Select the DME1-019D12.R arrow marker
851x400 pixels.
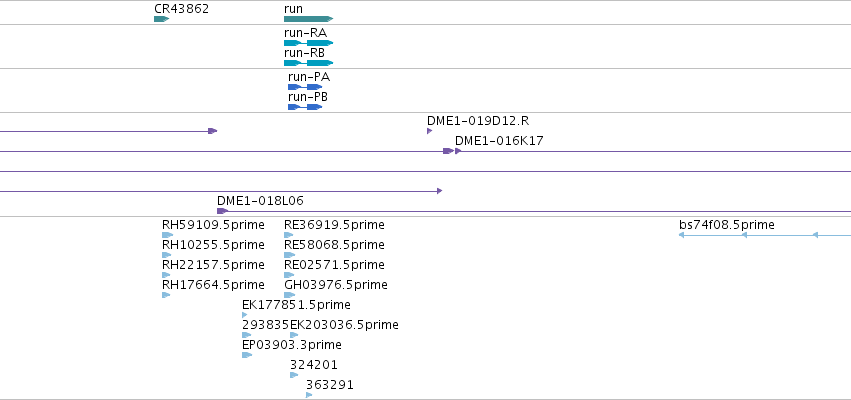[429, 131]
